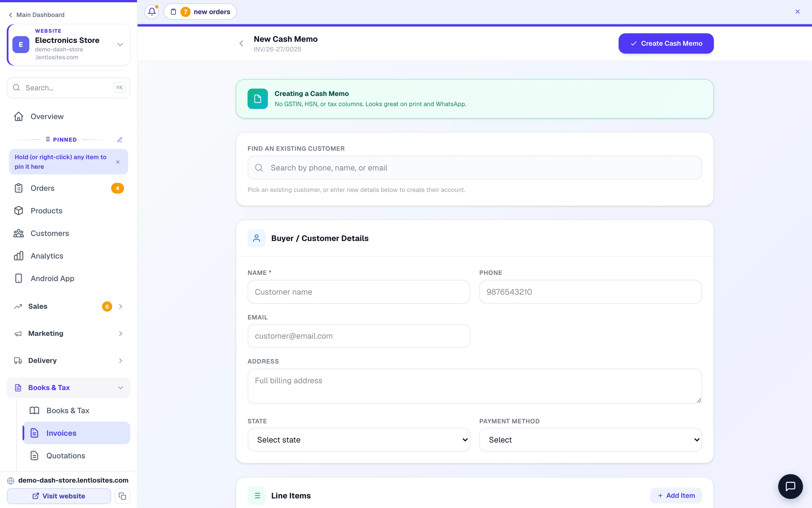
Task: Open the Orders section
Action: (x=69, y=188)
